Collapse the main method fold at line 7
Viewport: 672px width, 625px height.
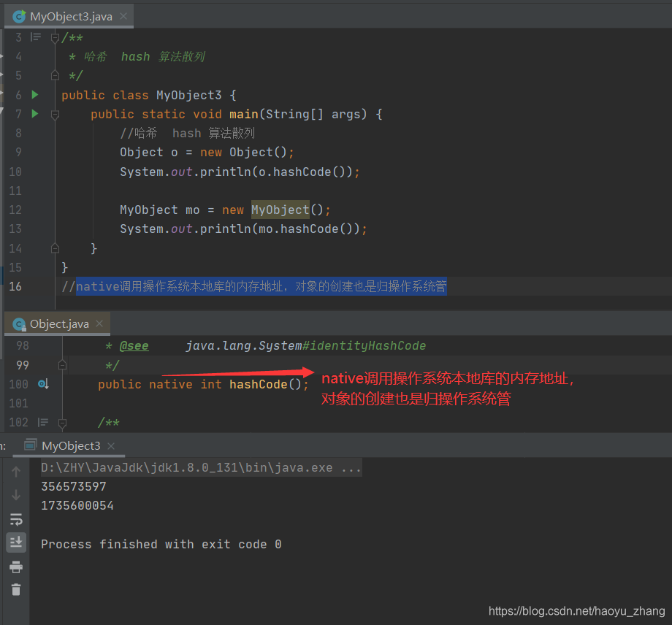[55, 115]
